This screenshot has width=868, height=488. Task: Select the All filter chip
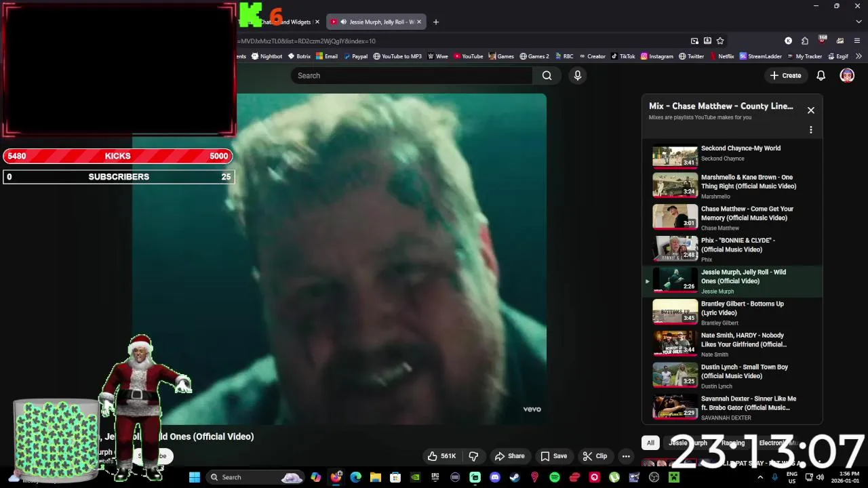(650, 443)
